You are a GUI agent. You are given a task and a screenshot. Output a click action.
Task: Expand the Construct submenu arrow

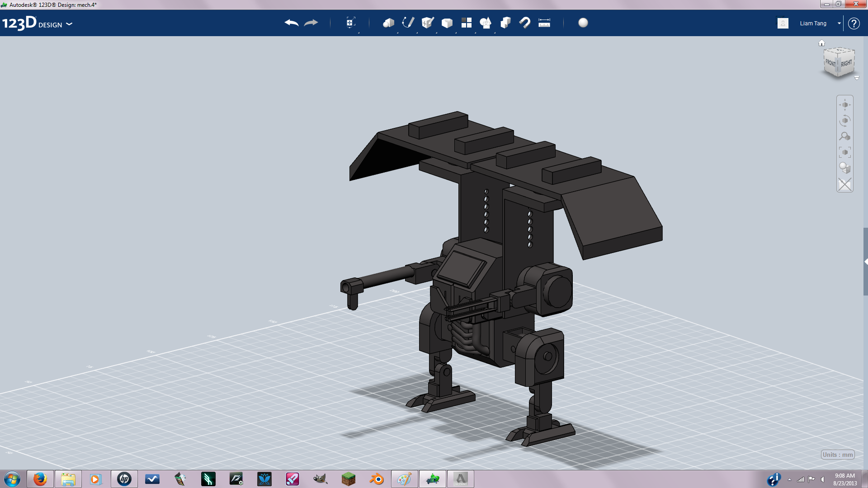(x=436, y=33)
